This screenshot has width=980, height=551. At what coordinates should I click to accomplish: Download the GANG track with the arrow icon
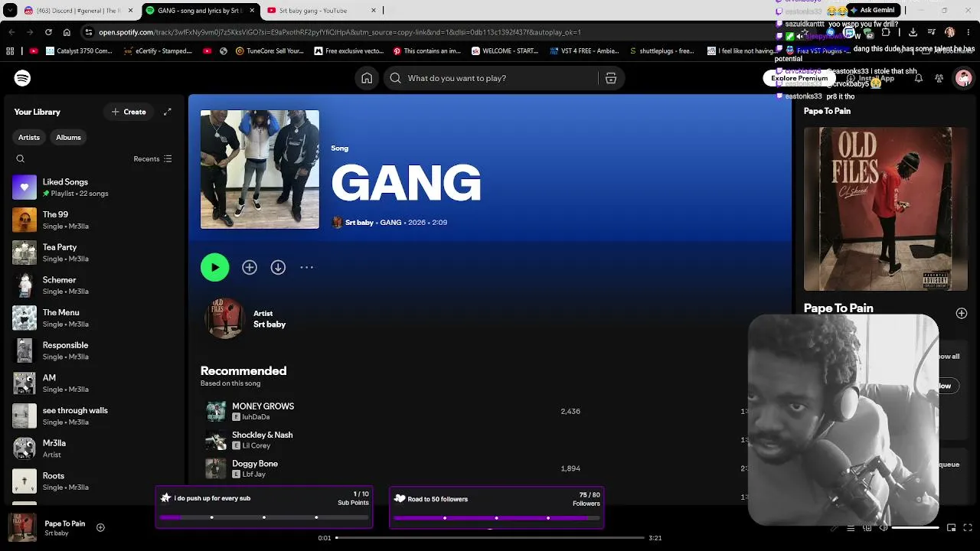pyautogui.click(x=278, y=267)
